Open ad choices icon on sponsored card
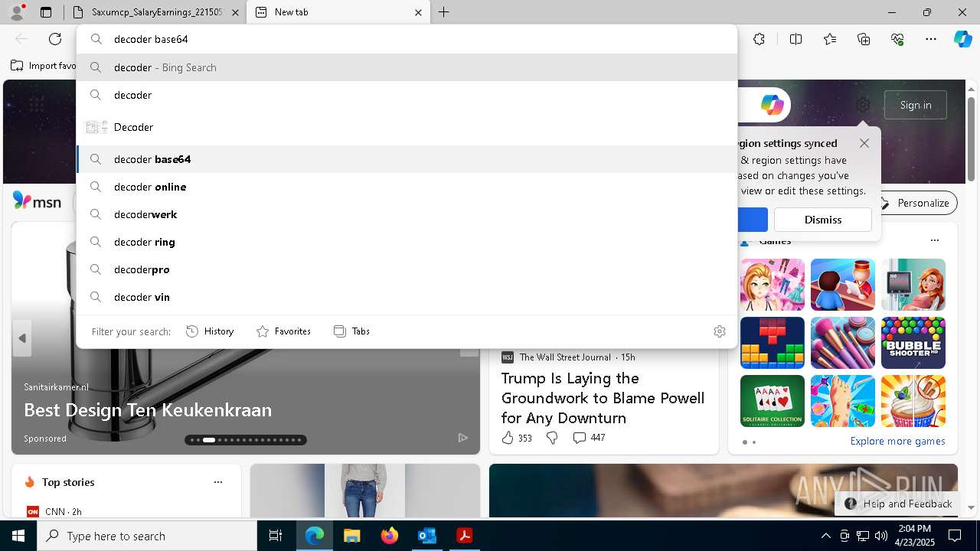The height and width of the screenshot is (551, 980). coord(462,438)
